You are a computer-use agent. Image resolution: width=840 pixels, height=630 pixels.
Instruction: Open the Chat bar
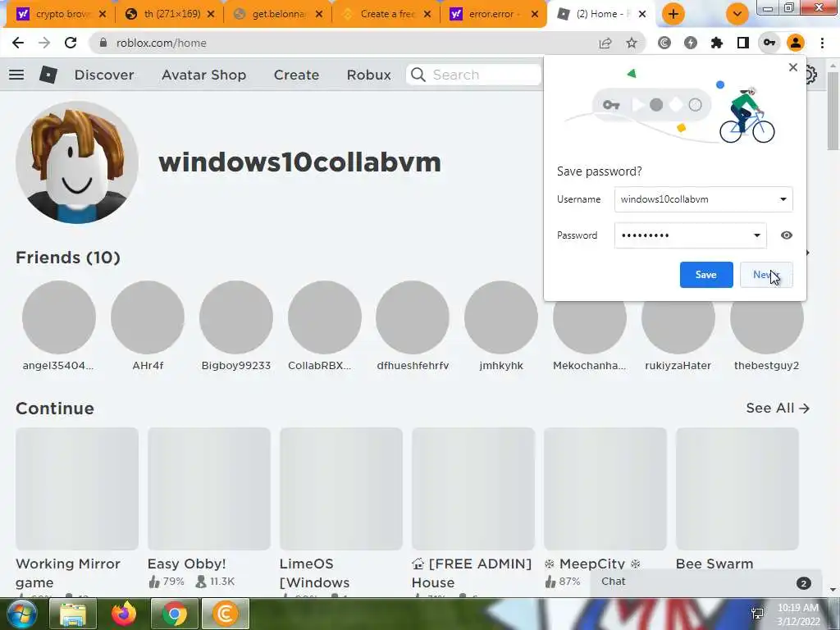tap(705, 582)
